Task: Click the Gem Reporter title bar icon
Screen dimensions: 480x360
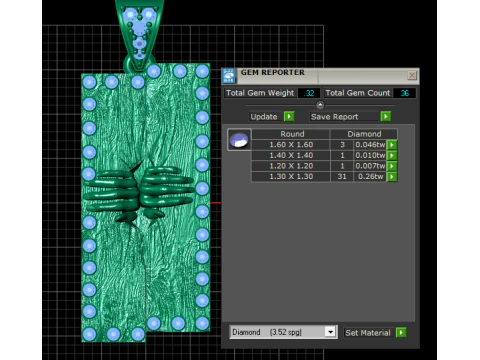Action: (229, 76)
